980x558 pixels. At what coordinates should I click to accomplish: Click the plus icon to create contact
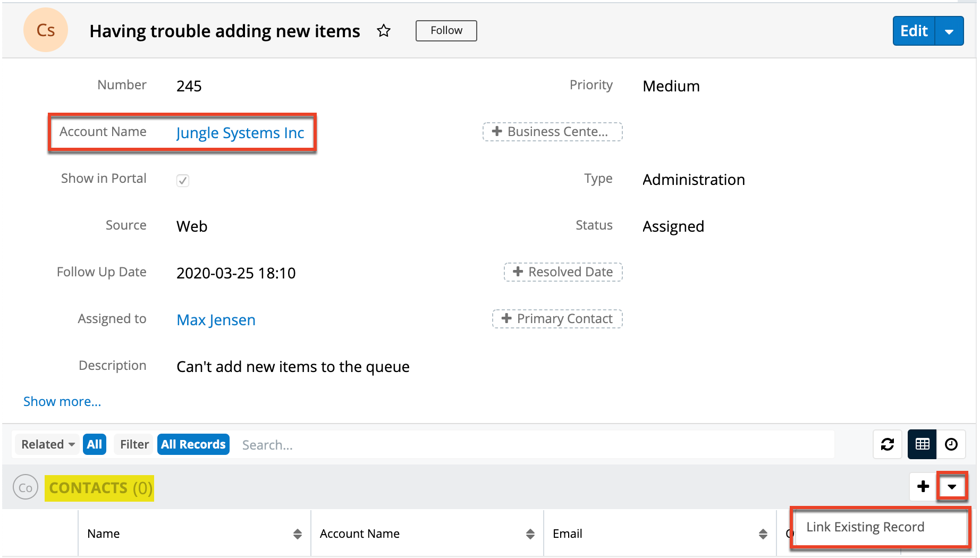point(923,486)
